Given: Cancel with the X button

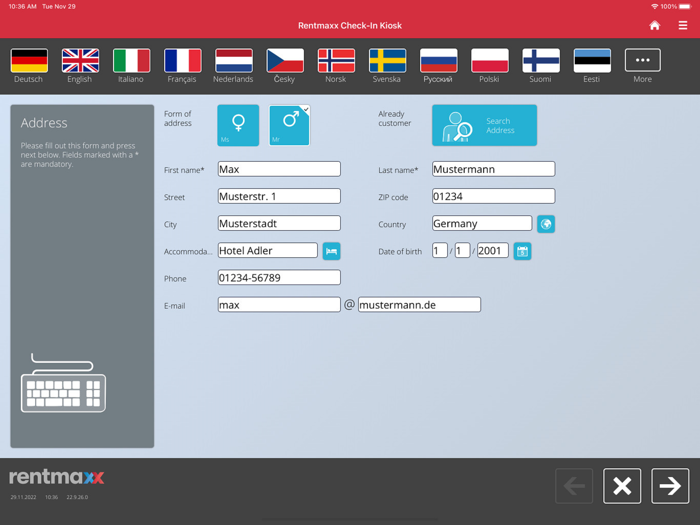Looking at the screenshot, I should [622, 486].
